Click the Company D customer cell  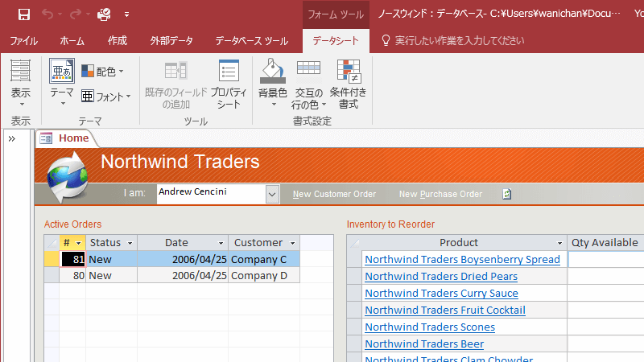[x=264, y=275]
